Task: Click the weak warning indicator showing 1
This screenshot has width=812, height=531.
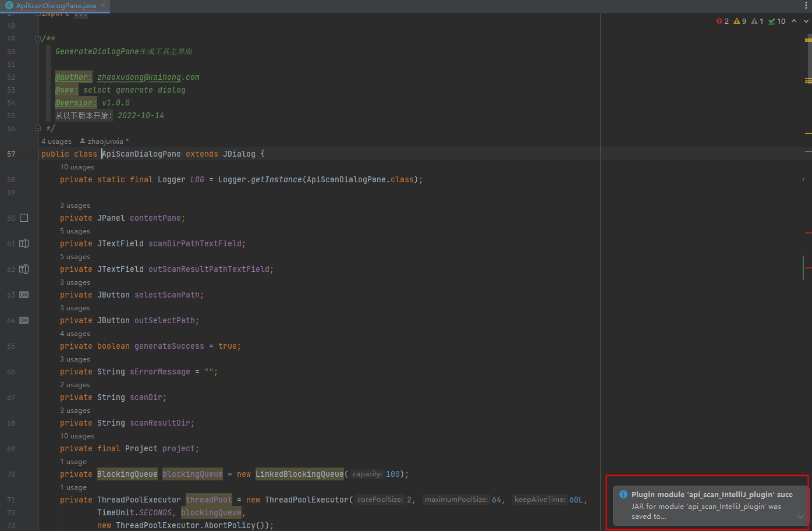Action: click(757, 21)
